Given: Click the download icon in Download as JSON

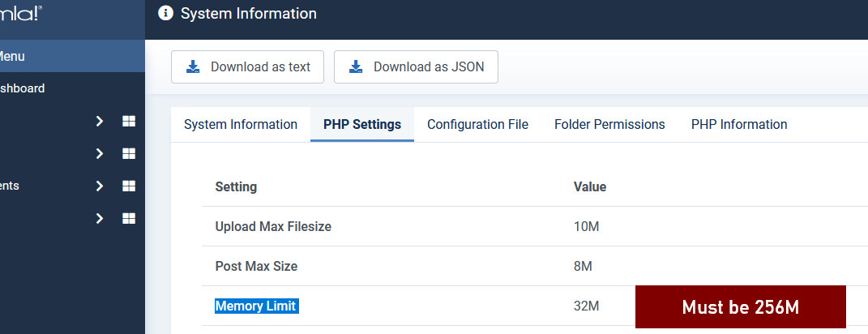Looking at the screenshot, I should (x=356, y=67).
